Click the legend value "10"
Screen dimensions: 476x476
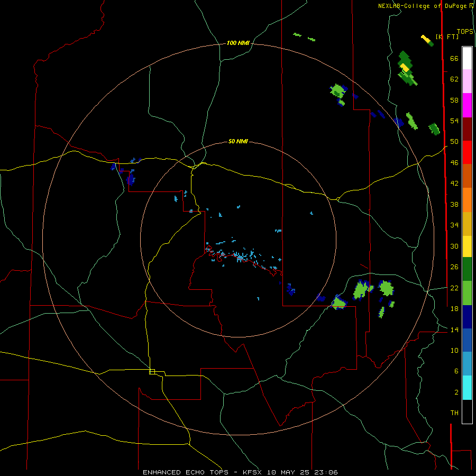454,350
